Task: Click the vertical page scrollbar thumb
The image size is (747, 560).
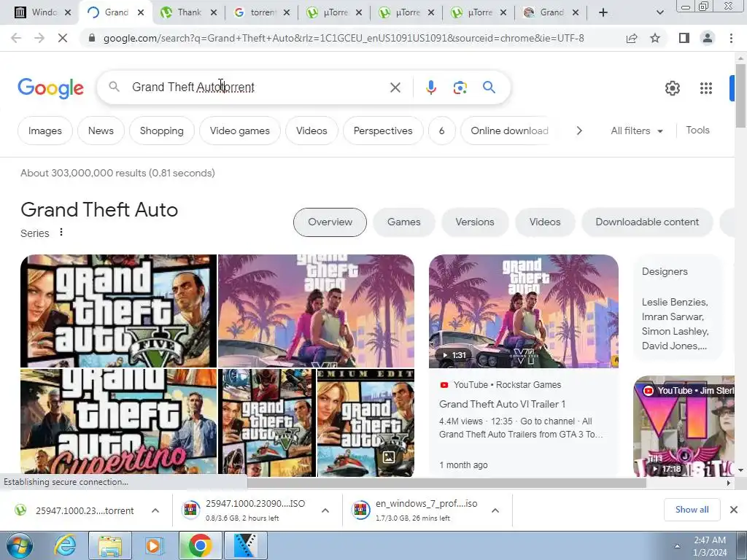Action: click(x=740, y=96)
